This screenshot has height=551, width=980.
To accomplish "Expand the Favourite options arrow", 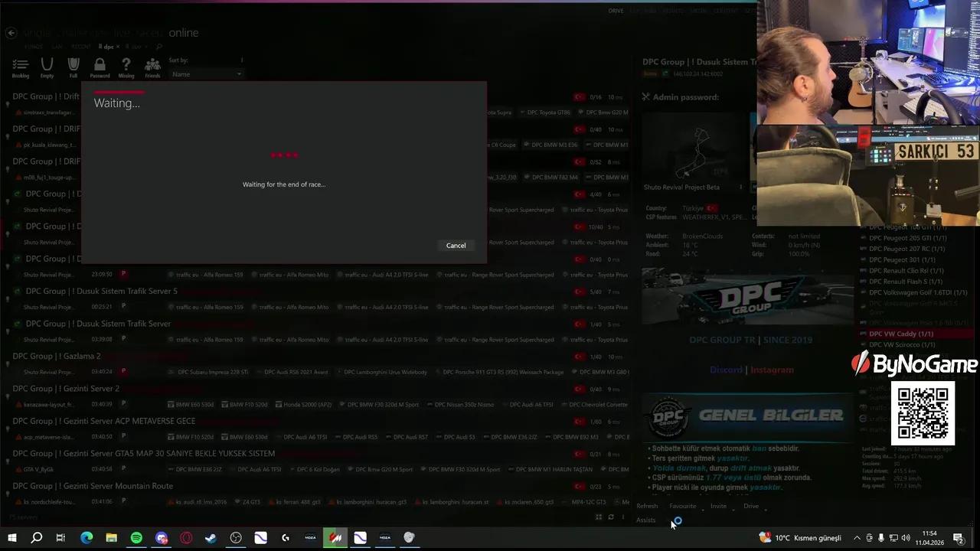I will click(703, 510).
